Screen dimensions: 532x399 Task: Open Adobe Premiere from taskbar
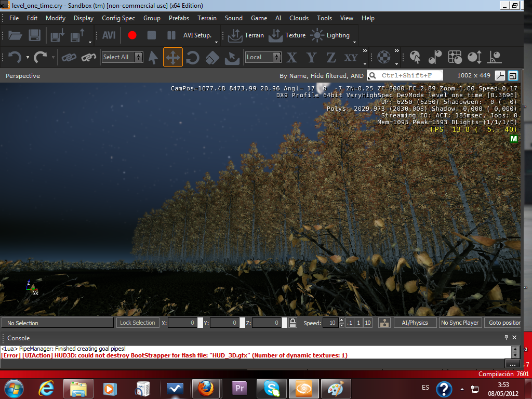[239, 389]
